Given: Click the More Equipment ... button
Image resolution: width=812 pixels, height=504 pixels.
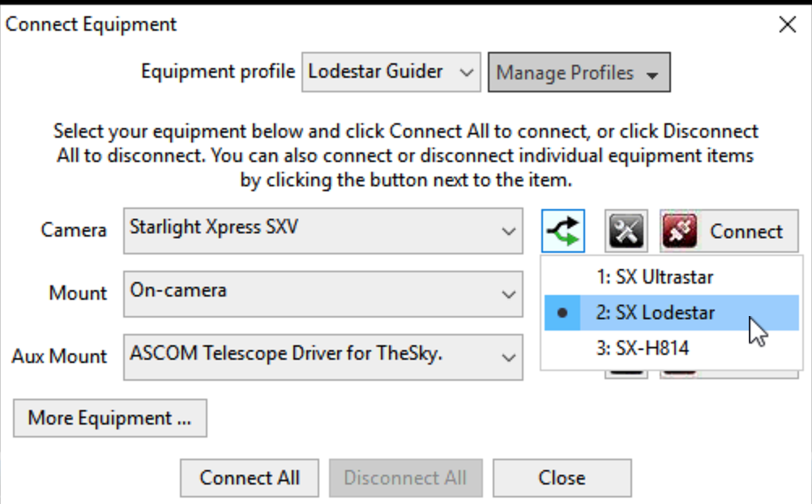Looking at the screenshot, I should (x=109, y=418).
